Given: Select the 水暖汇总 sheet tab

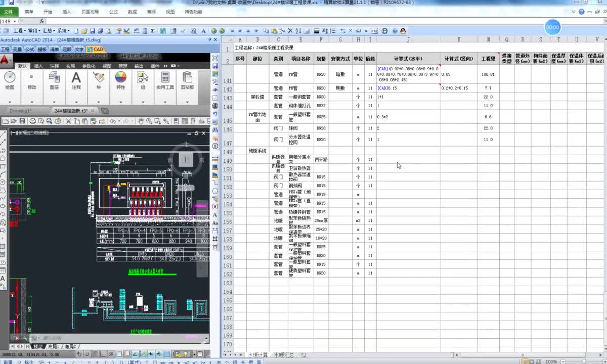Looking at the screenshot, I should 284,355.
